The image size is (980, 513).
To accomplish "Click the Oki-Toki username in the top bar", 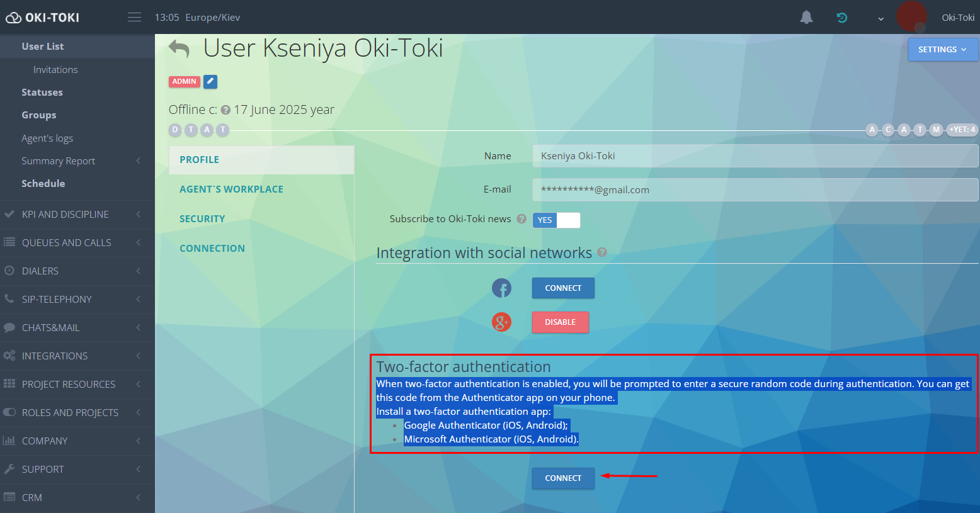I will click(x=958, y=18).
